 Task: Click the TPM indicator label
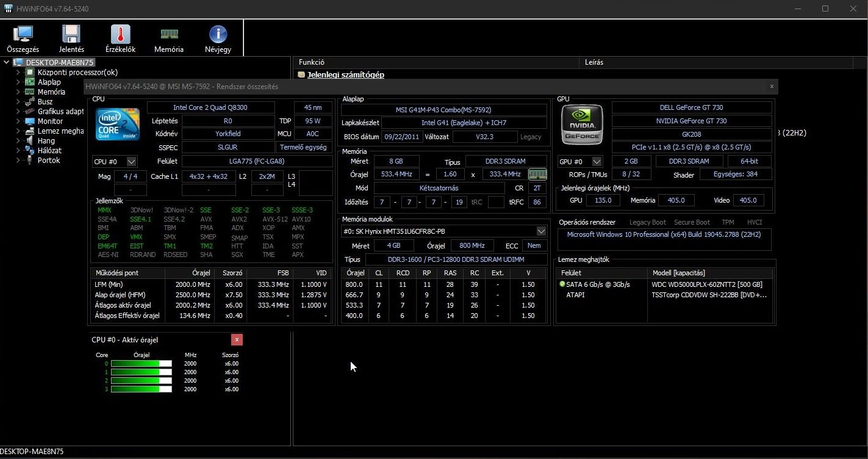click(x=728, y=222)
